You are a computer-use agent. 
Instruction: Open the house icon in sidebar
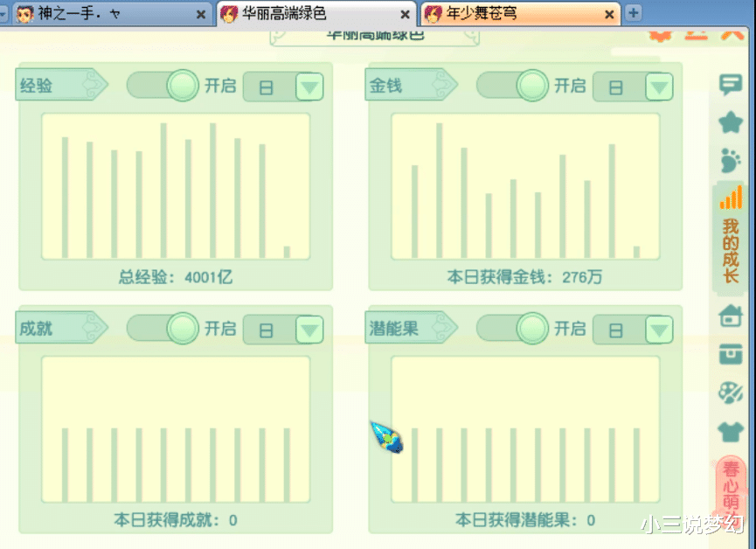point(731,316)
